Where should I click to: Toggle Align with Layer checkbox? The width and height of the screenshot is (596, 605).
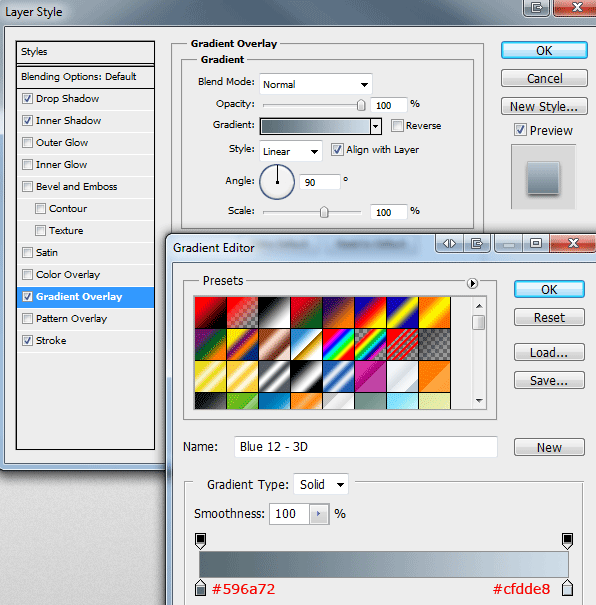pos(337,149)
